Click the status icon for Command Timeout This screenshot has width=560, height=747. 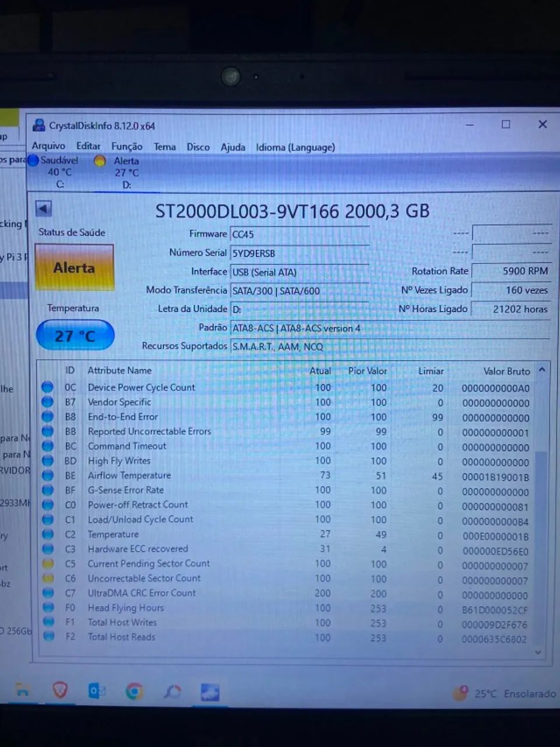point(48,445)
